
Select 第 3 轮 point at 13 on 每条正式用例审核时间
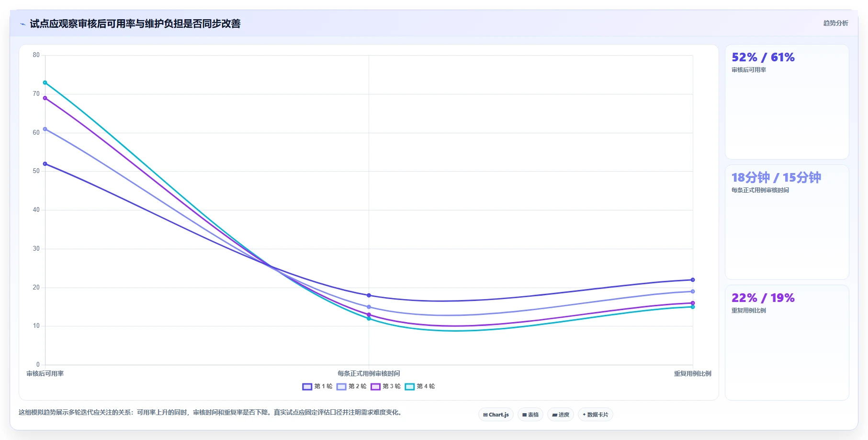pyautogui.click(x=369, y=314)
